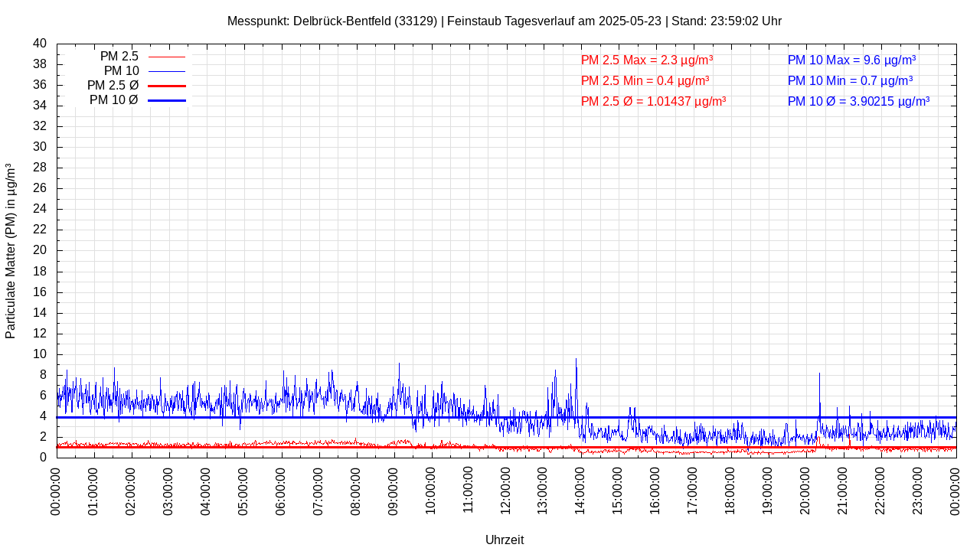Click the PM 10 Ø thick blue legend line

tap(166, 100)
